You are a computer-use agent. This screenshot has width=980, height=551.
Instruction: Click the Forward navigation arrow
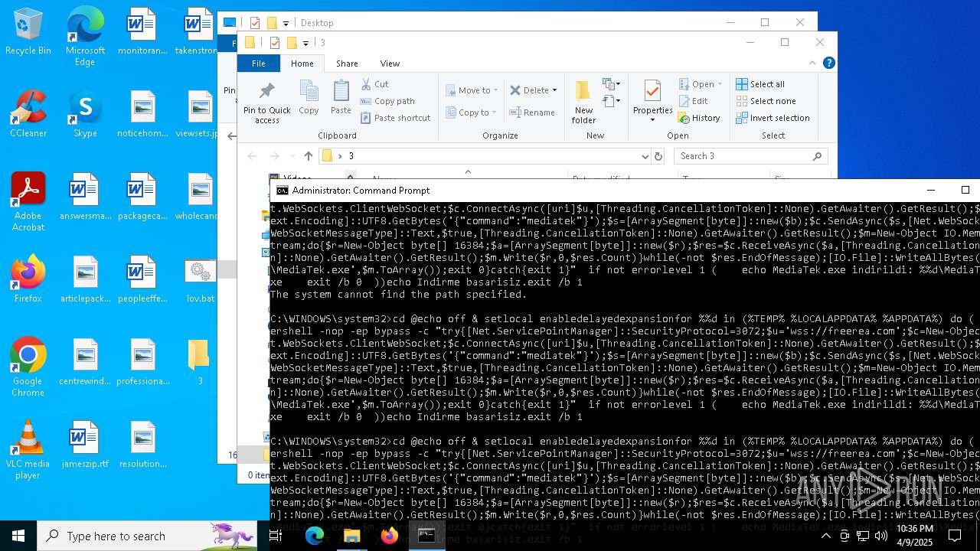[274, 156]
